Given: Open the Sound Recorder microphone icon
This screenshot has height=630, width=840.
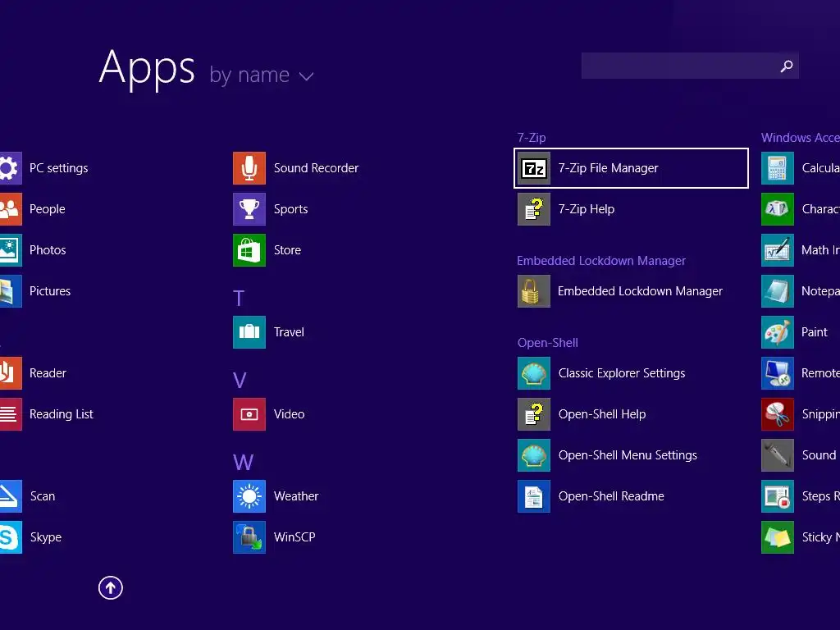Looking at the screenshot, I should coord(249,168).
